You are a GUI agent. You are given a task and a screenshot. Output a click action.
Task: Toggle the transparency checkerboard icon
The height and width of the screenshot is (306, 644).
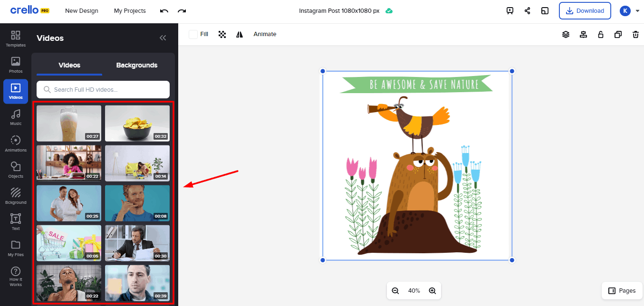click(x=222, y=34)
